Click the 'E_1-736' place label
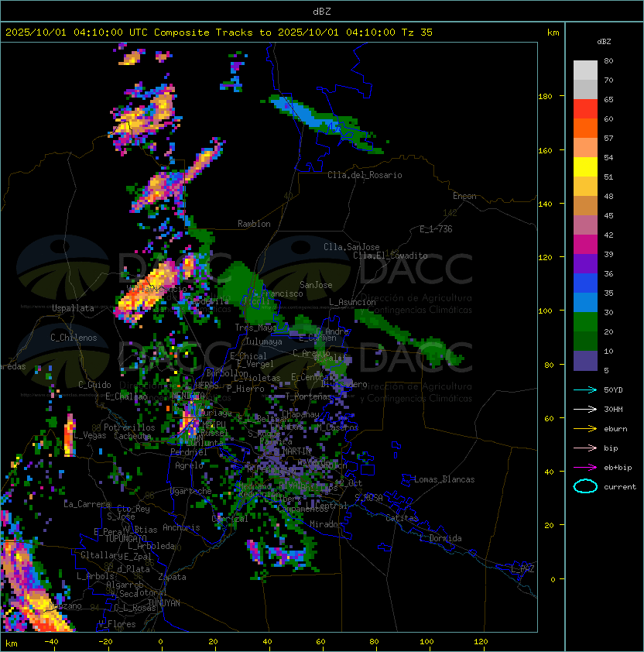Image resolution: width=644 pixels, height=652 pixels. 436,229
